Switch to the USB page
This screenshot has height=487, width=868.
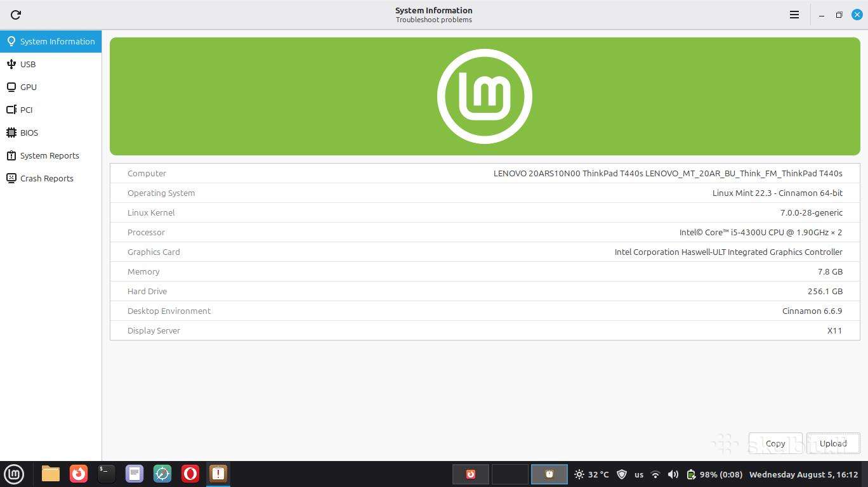(51, 64)
